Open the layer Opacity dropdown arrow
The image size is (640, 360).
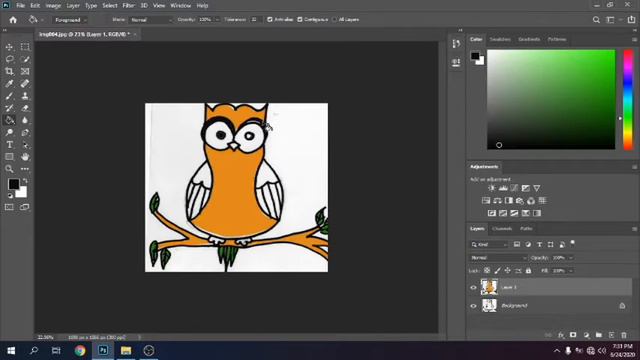pyautogui.click(x=571, y=258)
